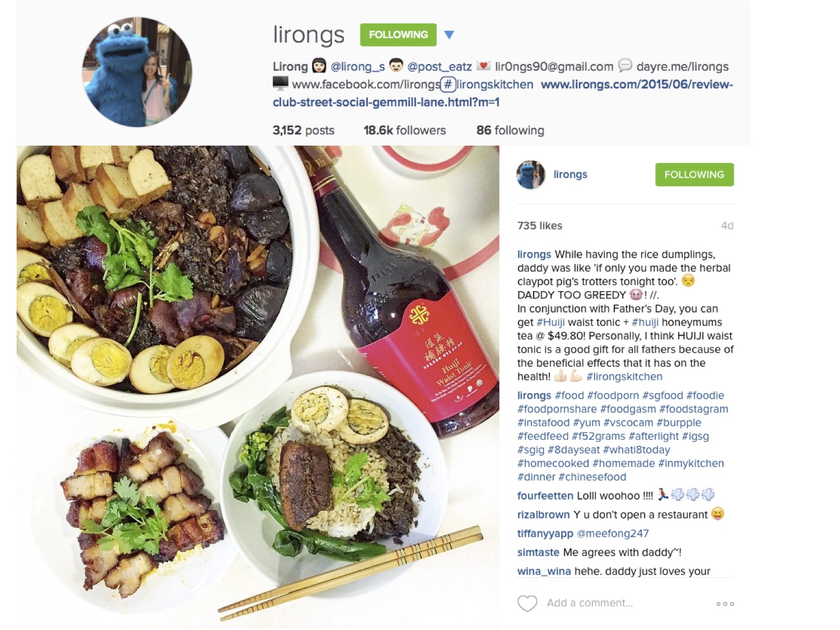Open the three-dot more options menu
Viewport: 840px width, 630px height.
[x=725, y=604]
